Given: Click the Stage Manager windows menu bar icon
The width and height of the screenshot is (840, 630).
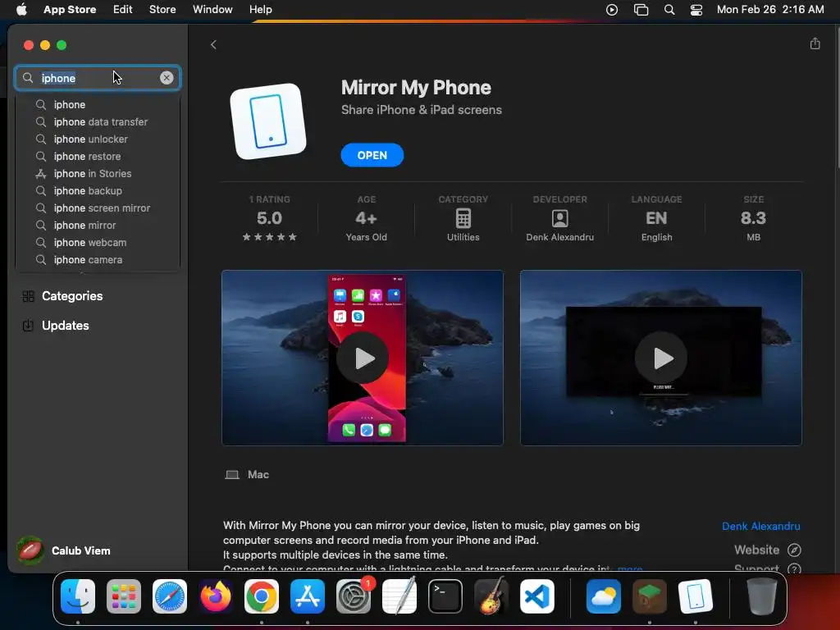Looking at the screenshot, I should (x=641, y=10).
